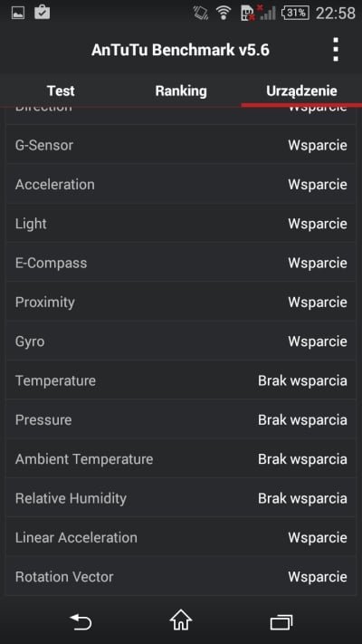Tap the Relative Humidity row

[181, 498]
